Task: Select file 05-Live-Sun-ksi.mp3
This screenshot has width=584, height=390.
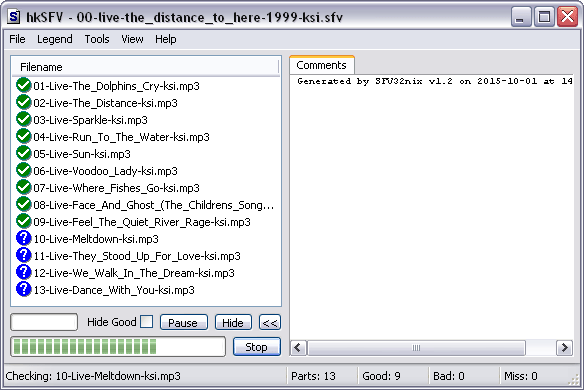Action: (x=82, y=154)
